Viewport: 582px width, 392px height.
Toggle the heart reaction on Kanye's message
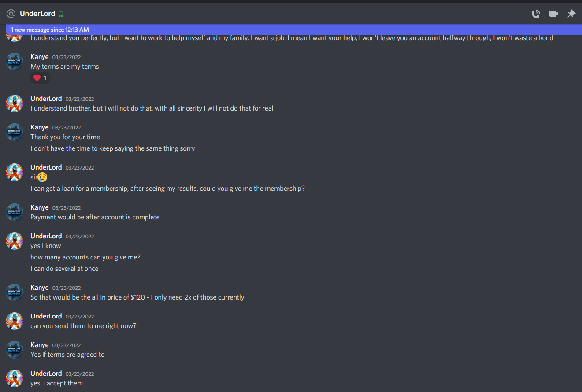coord(40,78)
